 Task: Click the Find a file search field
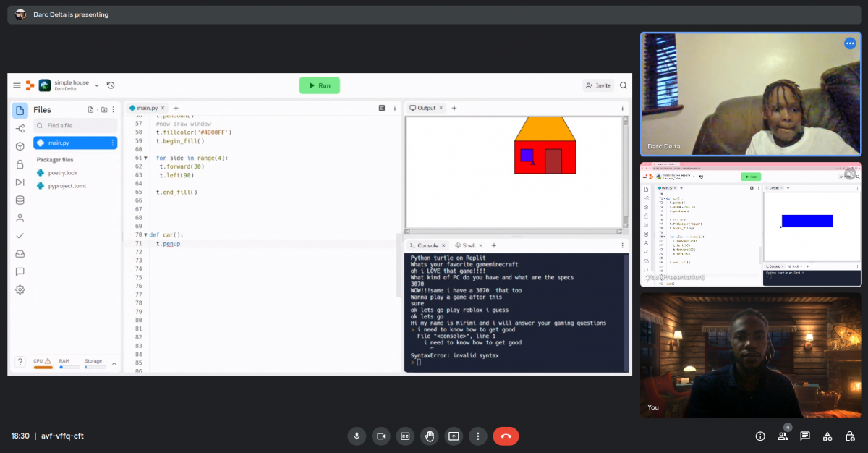click(x=75, y=125)
